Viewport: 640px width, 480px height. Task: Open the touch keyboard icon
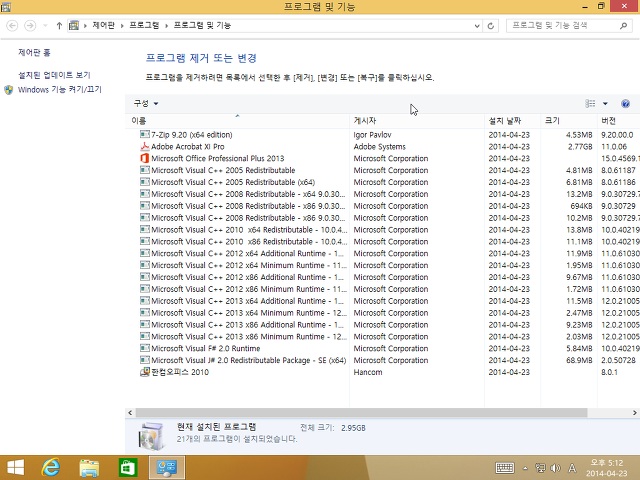click(504, 468)
